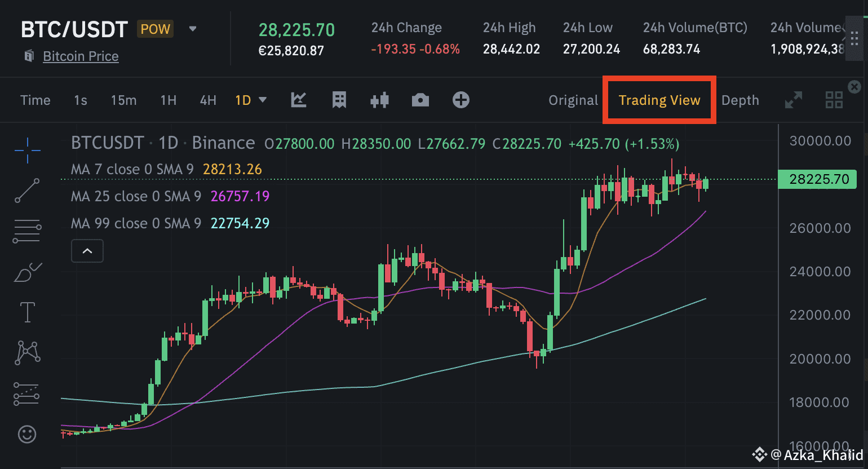Select the crosshair cursor tool

(x=27, y=150)
